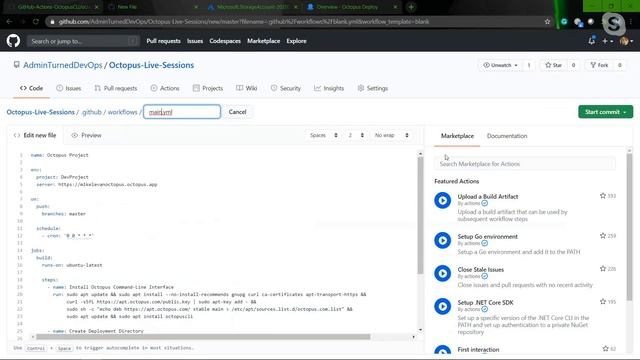Open the Start commit dropdown
The width and height of the screenshot is (640, 360).
(x=605, y=112)
